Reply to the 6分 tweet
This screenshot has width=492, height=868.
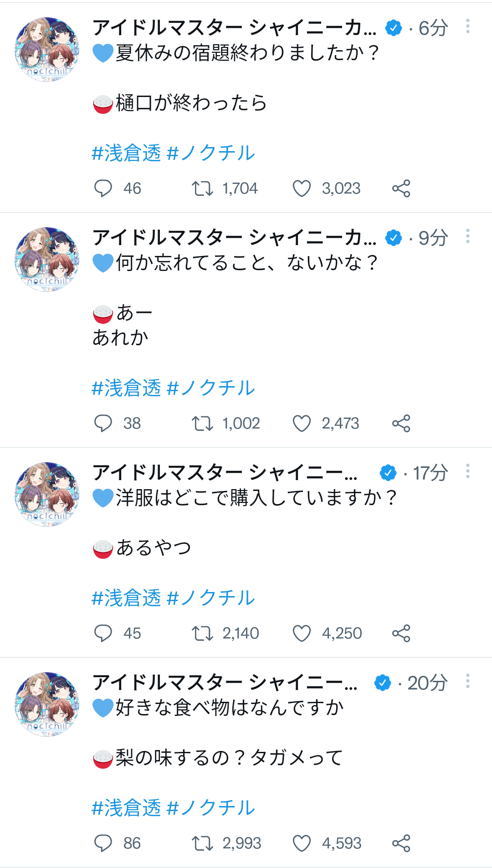pos(103,188)
